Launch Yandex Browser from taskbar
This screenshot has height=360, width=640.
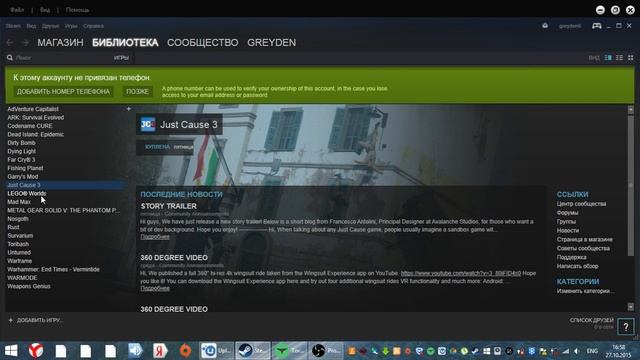[36, 351]
